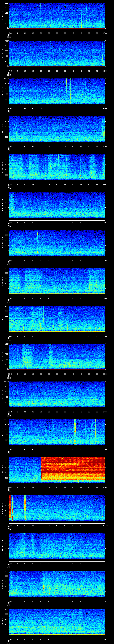Click the 11:48:00 start time label
This screenshot has width=114, height=644.
(9, 109)
